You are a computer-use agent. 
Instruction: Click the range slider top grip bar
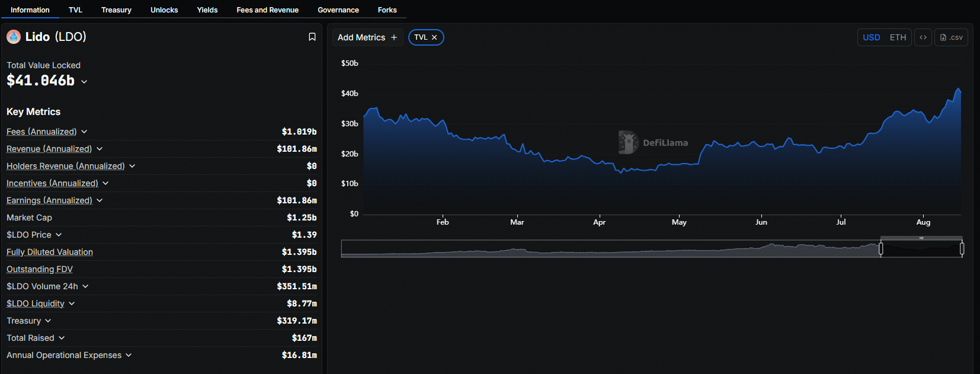coord(921,238)
